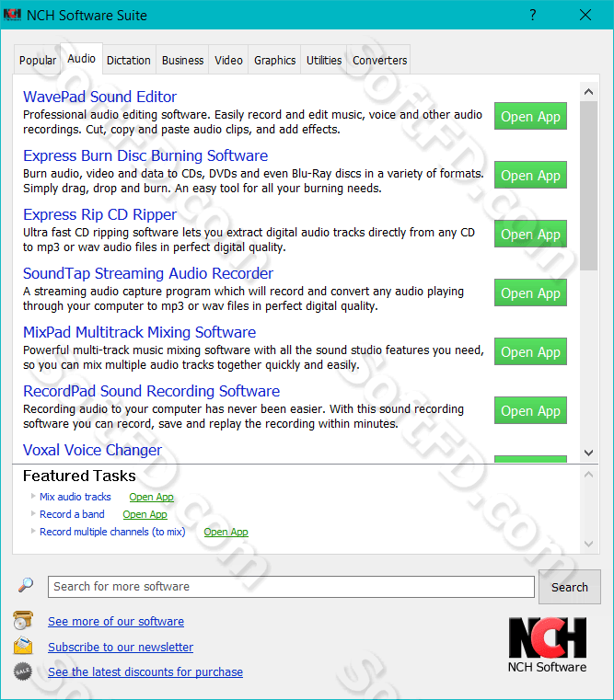Open the Graphics tab

click(x=275, y=61)
